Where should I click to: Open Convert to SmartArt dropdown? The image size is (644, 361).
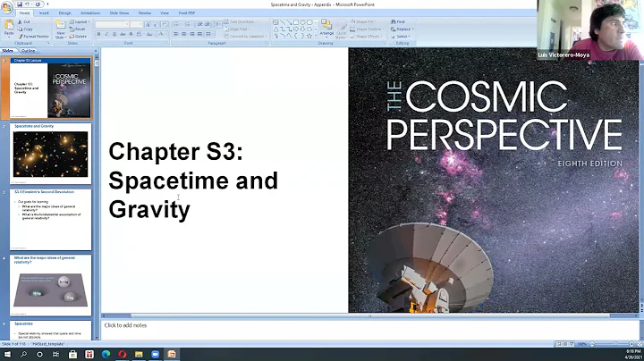245,37
